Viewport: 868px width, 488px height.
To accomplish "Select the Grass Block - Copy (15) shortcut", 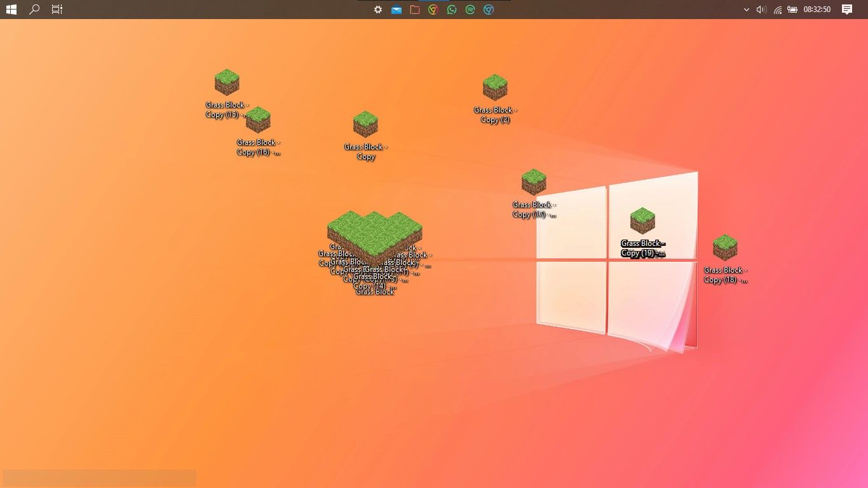I will (x=227, y=81).
